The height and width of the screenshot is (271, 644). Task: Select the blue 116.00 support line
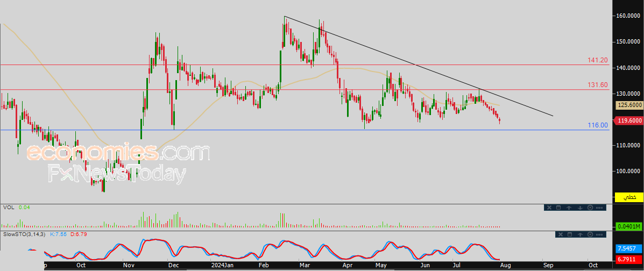click(305, 130)
